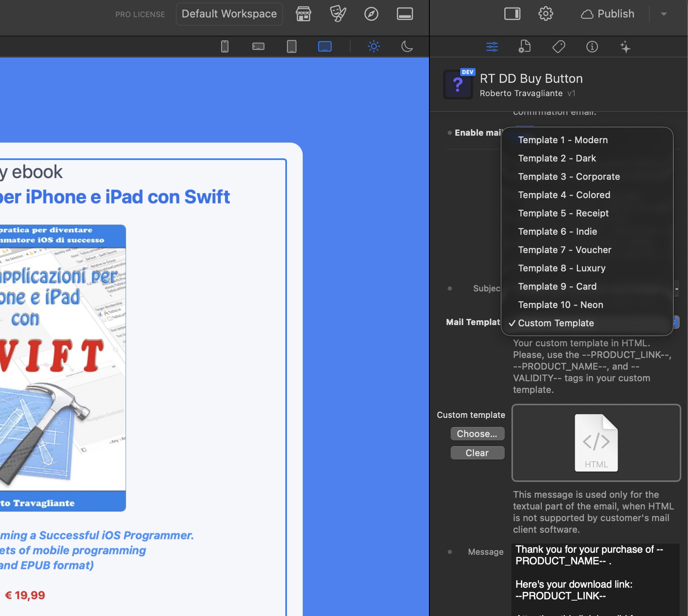Click the € 19,99 price text

(25, 595)
